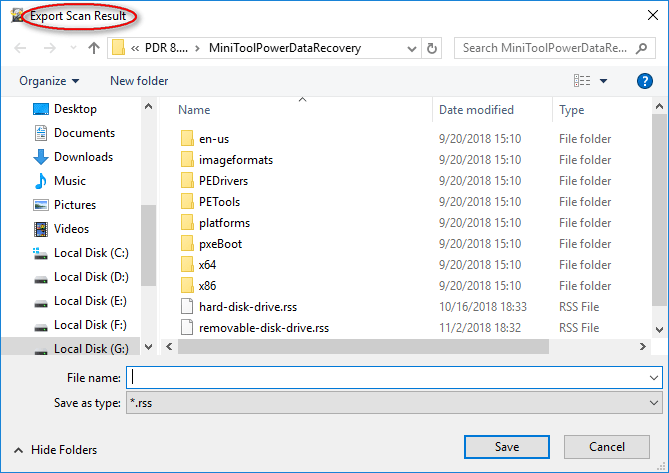Click file list vertical scroll up arrow
Viewport: 669px width, 473px height.
tap(659, 106)
